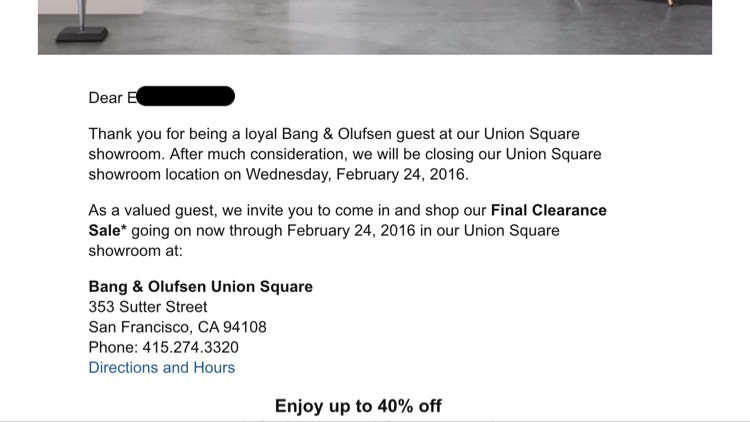Click the 353 Sutter Street address line
Viewport: 750px width, 422px height.
148,307
